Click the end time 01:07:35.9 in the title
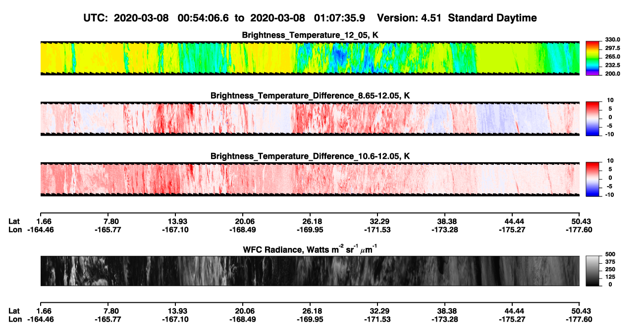The image size is (644, 330). coord(340,18)
